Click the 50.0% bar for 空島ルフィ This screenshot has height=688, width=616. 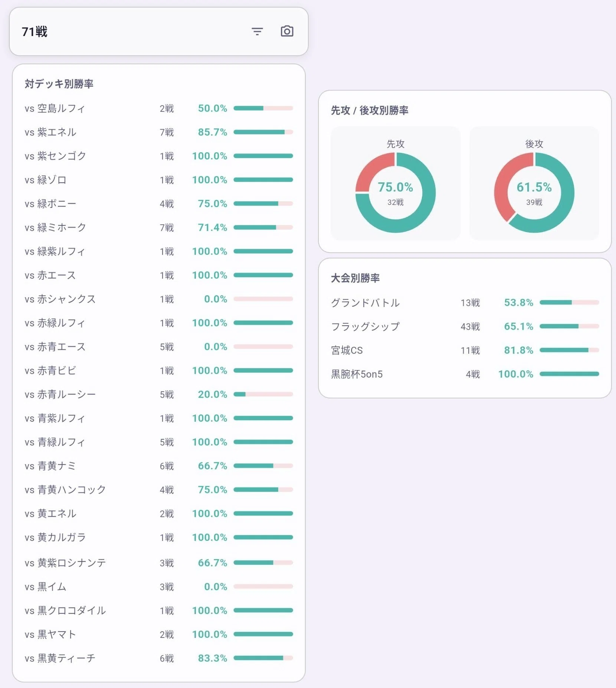263,108
